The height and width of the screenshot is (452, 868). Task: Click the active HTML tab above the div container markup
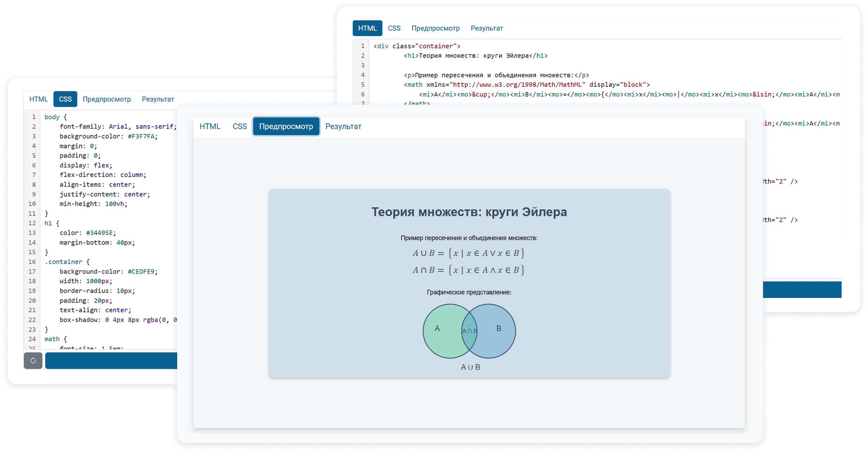(367, 28)
